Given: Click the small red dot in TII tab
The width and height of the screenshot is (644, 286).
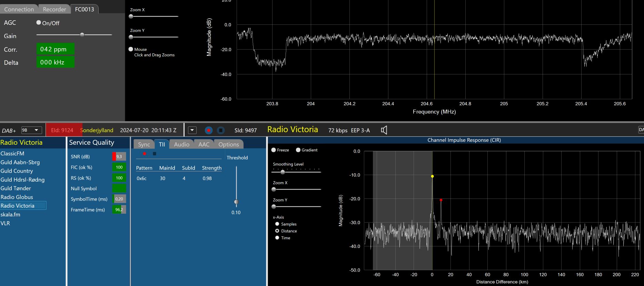Looking at the screenshot, I should coord(145,154).
